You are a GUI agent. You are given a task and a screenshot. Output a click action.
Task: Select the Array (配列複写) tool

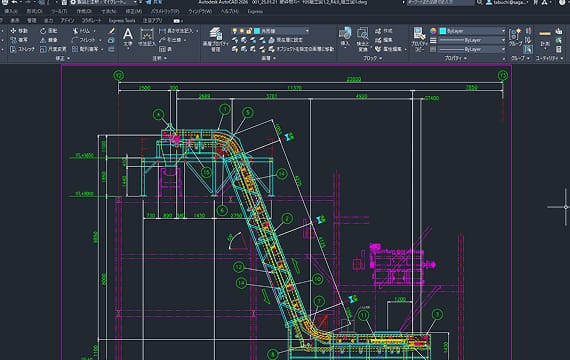pos(85,49)
